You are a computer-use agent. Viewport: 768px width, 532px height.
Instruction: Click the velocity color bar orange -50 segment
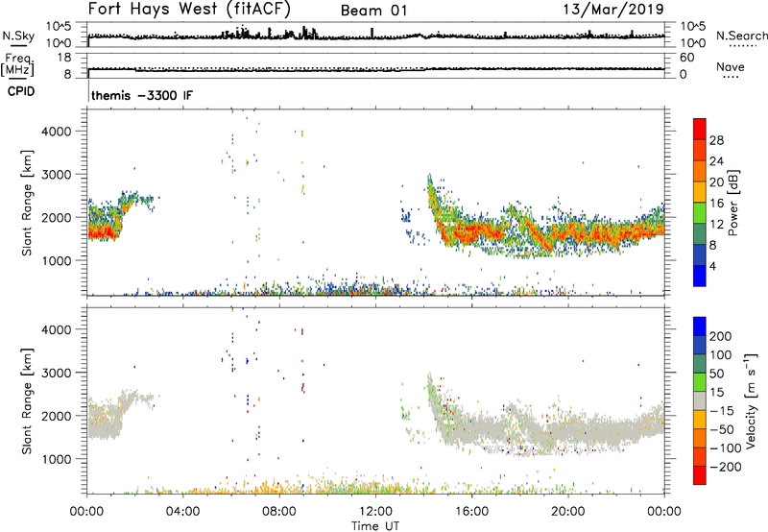pos(700,439)
